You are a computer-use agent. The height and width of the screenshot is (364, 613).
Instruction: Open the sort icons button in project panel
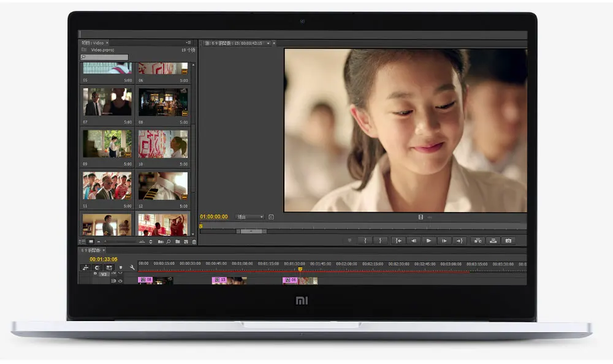coord(151,241)
